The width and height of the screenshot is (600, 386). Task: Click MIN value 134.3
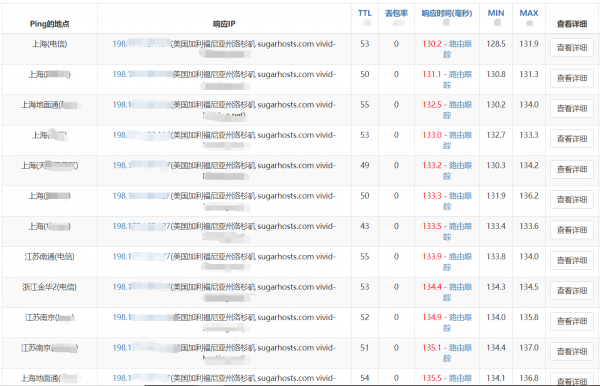tap(496, 287)
